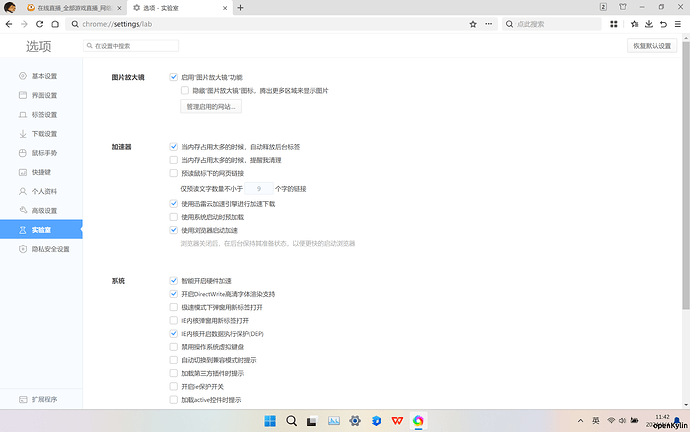Click the 恢复默认设置 button
The height and width of the screenshot is (432, 690).
(x=652, y=46)
